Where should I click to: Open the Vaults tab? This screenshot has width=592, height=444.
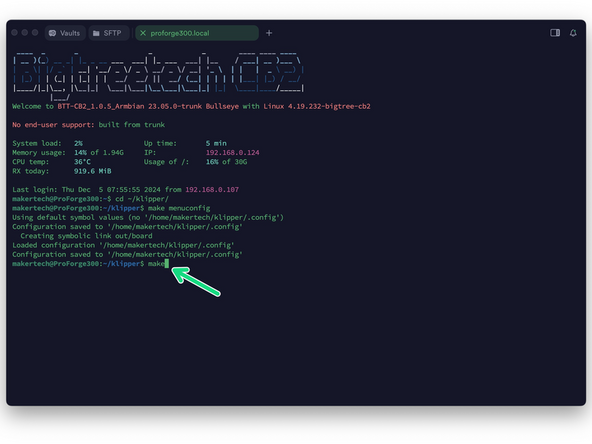pyautogui.click(x=65, y=33)
